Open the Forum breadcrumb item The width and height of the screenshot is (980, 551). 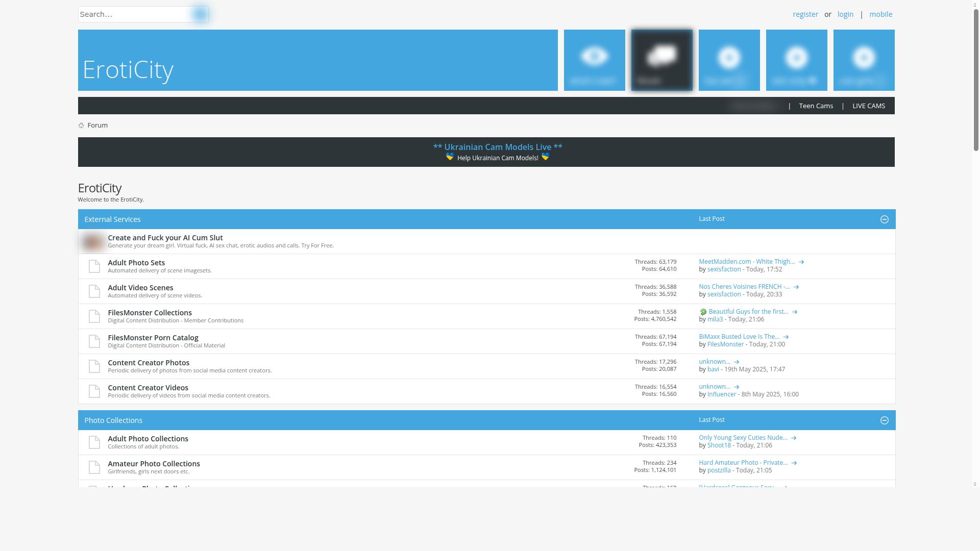click(97, 126)
